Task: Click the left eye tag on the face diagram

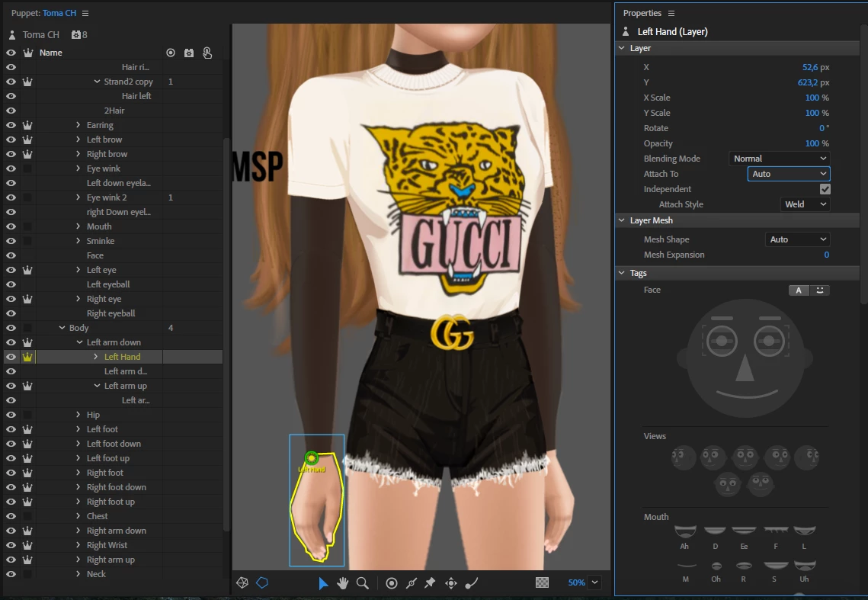Action: coord(722,341)
